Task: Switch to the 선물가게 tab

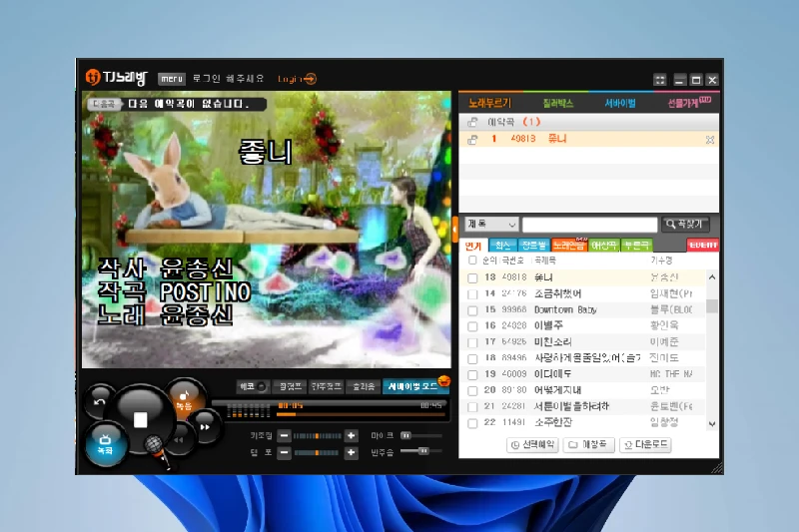Action: click(x=689, y=103)
